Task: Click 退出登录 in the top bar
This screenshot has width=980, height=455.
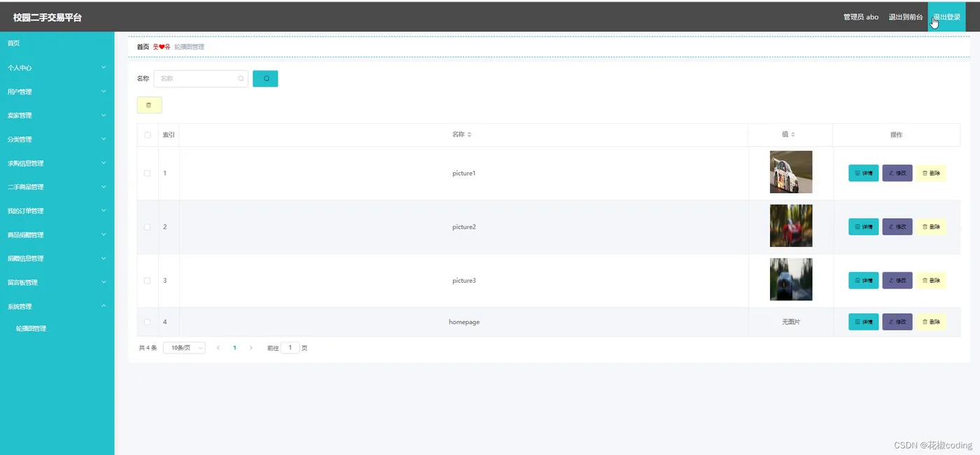Action: click(x=946, y=17)
